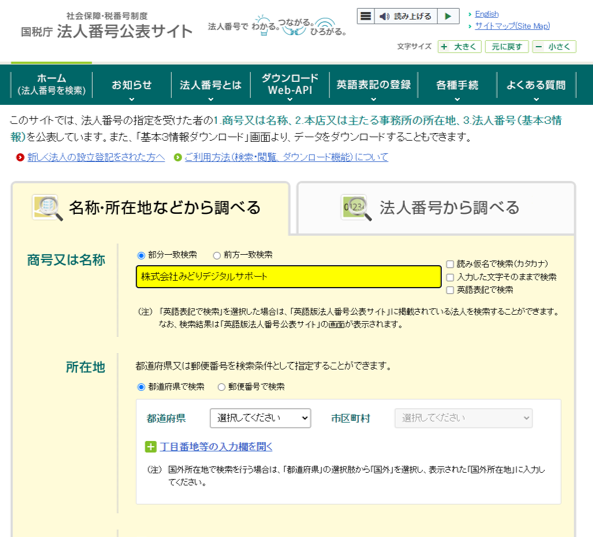Switch to 名称・所在地などから調べる tab

coord(151,208)
